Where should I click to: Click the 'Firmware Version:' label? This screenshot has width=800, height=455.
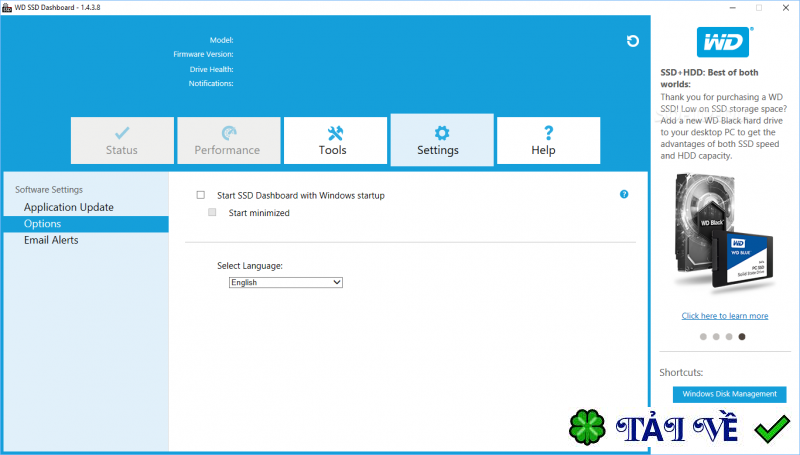(203, 54)
